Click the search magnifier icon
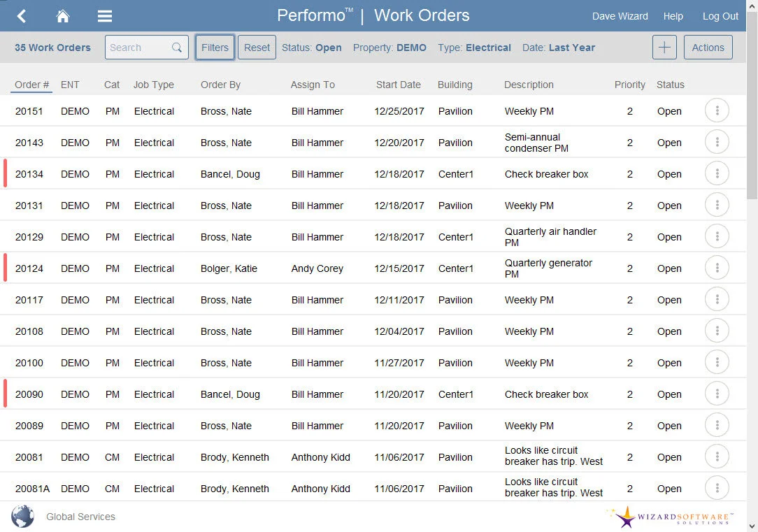This screenshot has width=758, height=532. 176,48
